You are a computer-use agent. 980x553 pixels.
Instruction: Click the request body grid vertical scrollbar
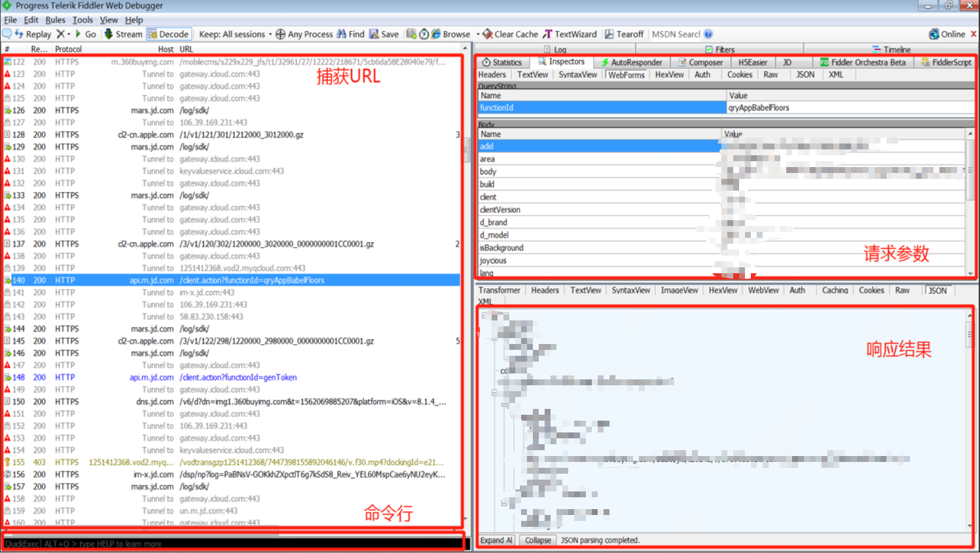970,202
